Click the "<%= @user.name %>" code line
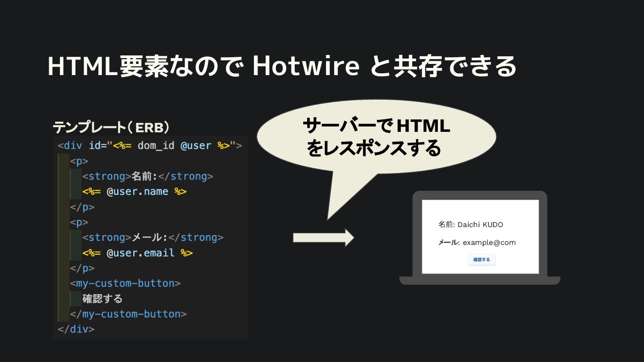This screenshot has height=362, width=644. tap(134, 192)
